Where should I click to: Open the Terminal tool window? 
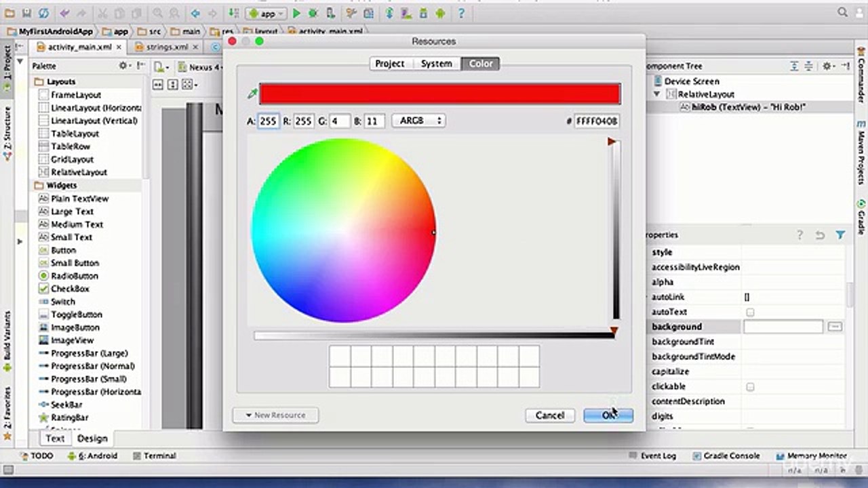(154, 456)
